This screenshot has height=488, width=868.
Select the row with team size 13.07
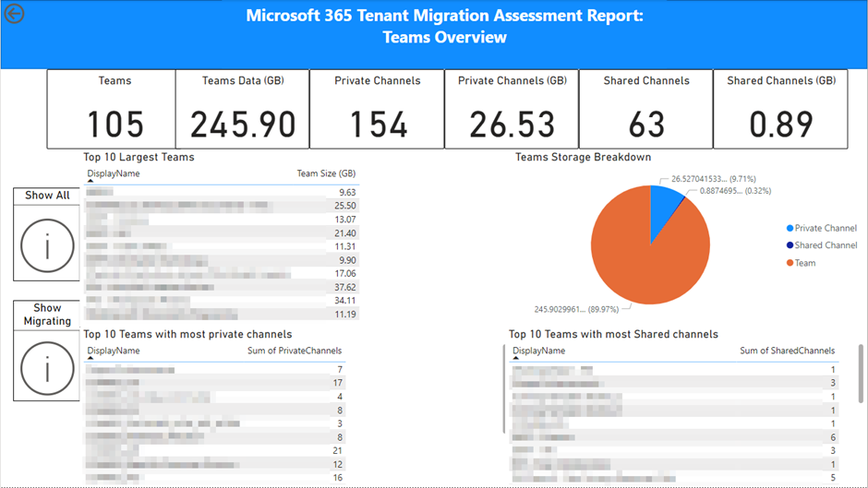[222, 220]
